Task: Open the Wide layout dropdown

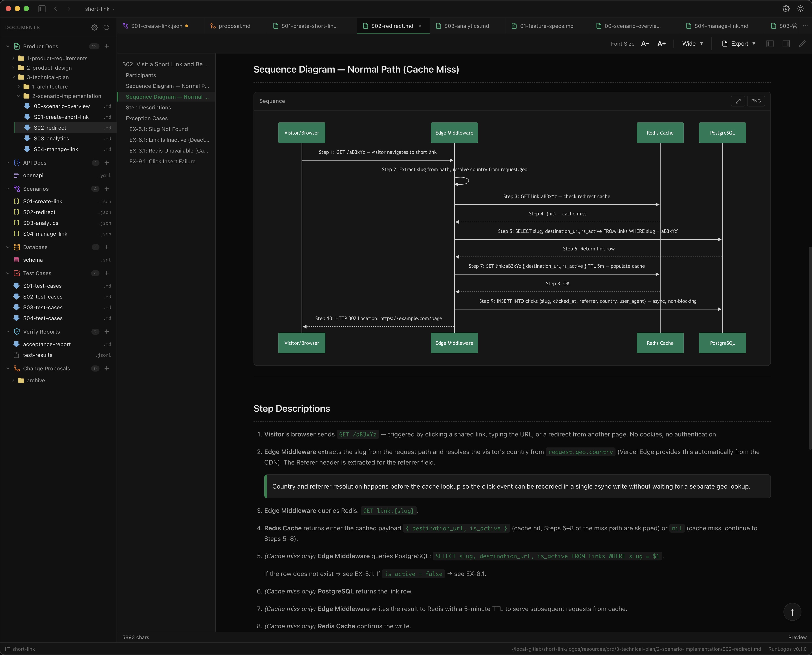Action: tap(692, 43)
